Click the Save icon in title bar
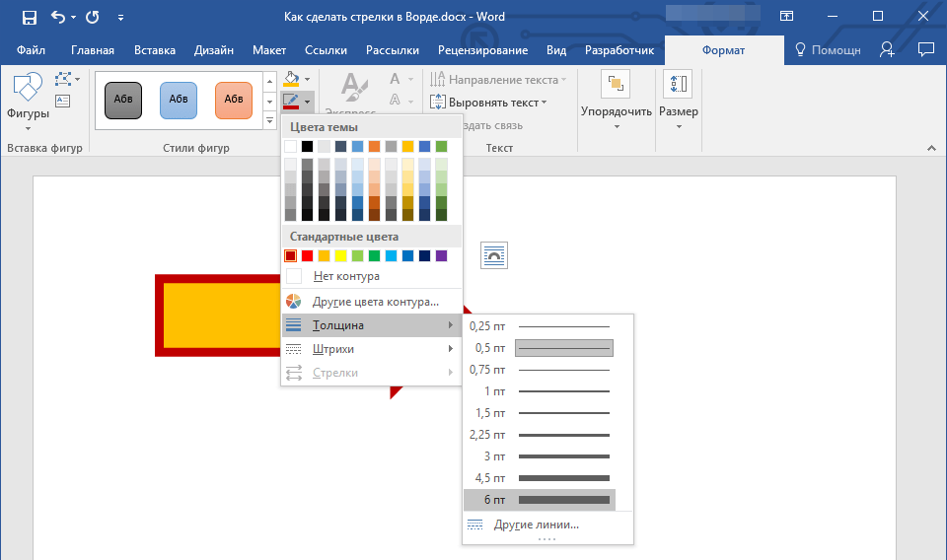Image resolution: width=947 pixels, height=560 pixels. (29, 18)
